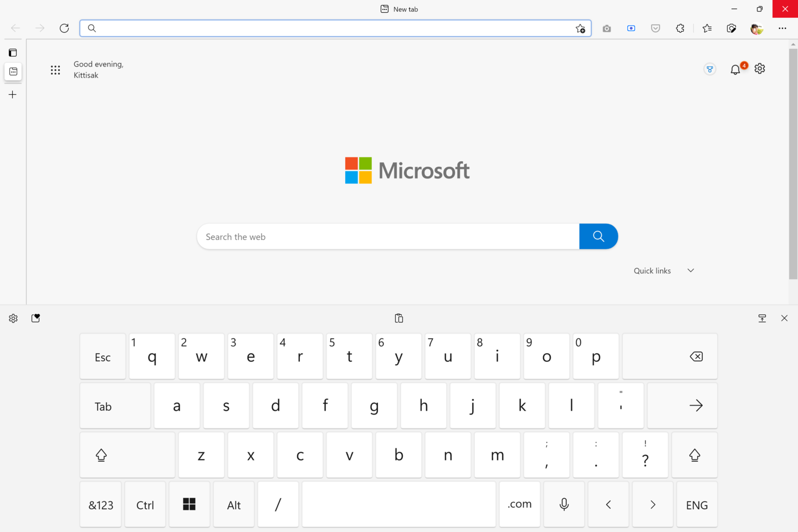Switch keyboard language with ENG key
Screen dimensions: 798x532
[697, 504]
